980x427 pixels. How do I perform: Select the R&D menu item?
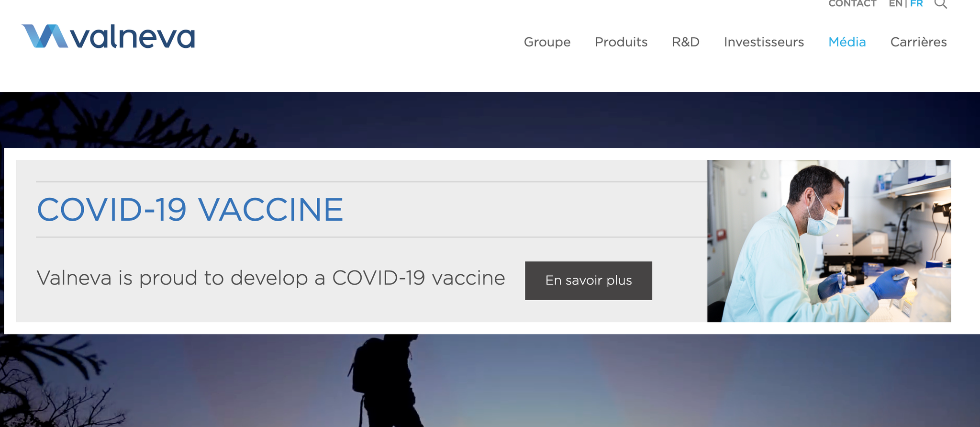(686, 42)
